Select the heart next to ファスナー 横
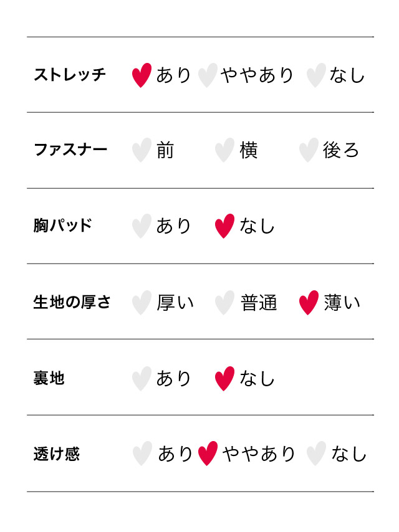Screen dimensions: 399x532 (224, 150)
